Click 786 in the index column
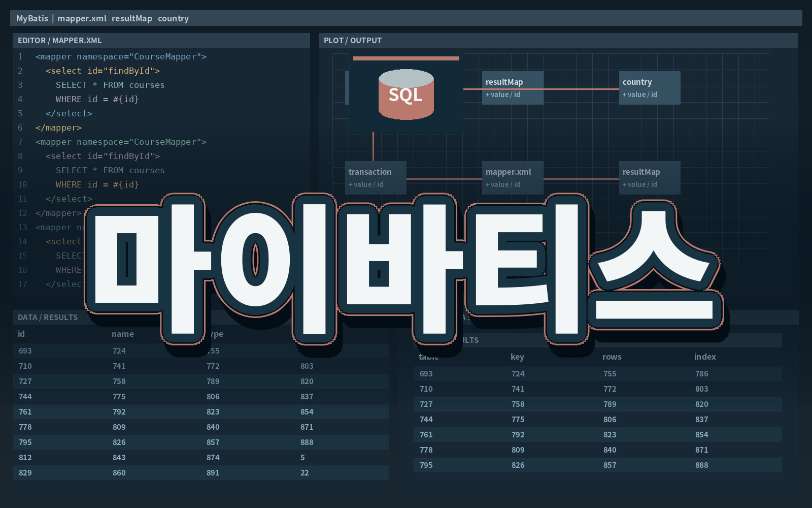Viewport: 812px width, 508px height. point(702,373)
